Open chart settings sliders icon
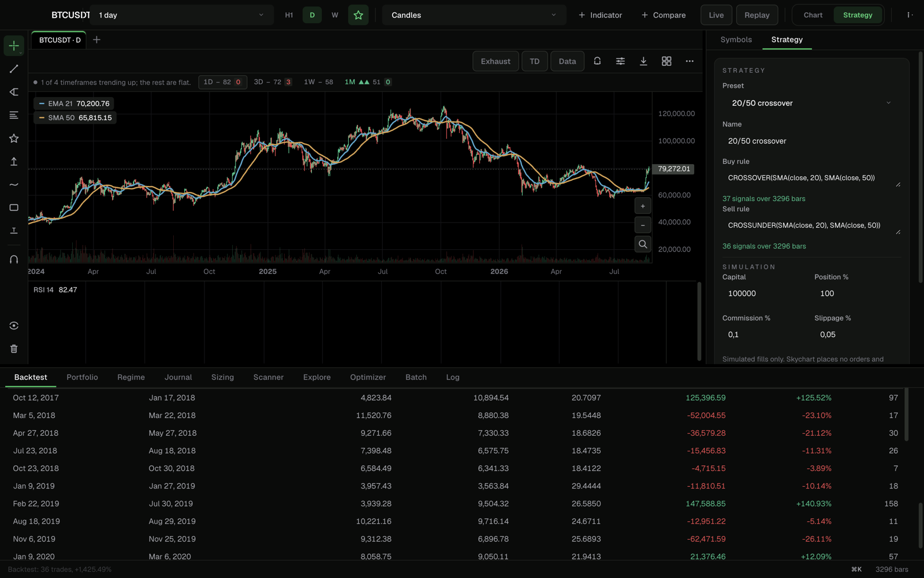Viewport: 924px width, 578px height. 620,61
